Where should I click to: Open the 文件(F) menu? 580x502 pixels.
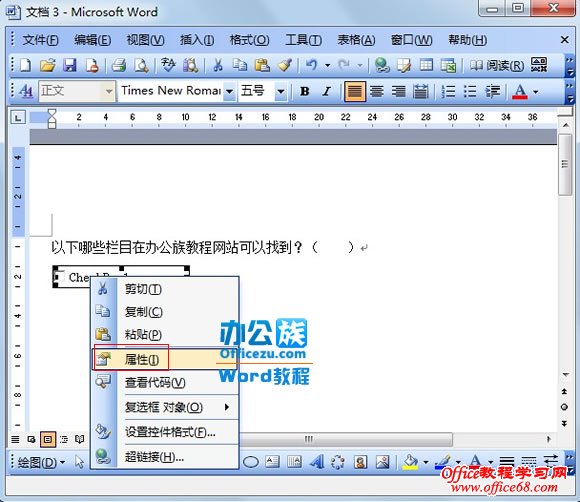tap(40, 40)
